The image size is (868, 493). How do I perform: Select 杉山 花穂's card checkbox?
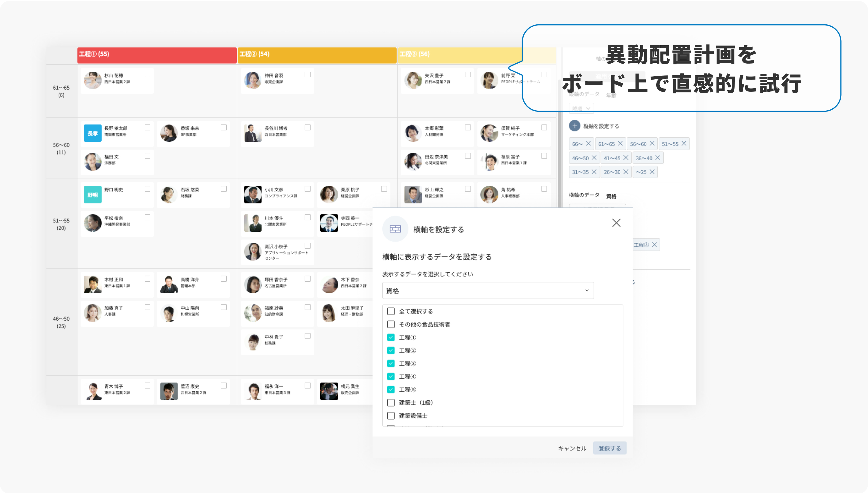point(147,75)
